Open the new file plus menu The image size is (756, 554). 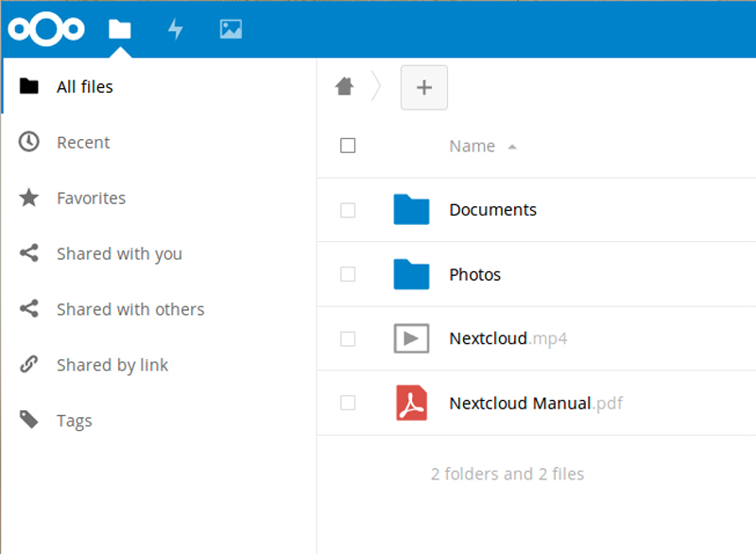click(x=423, y=87)
